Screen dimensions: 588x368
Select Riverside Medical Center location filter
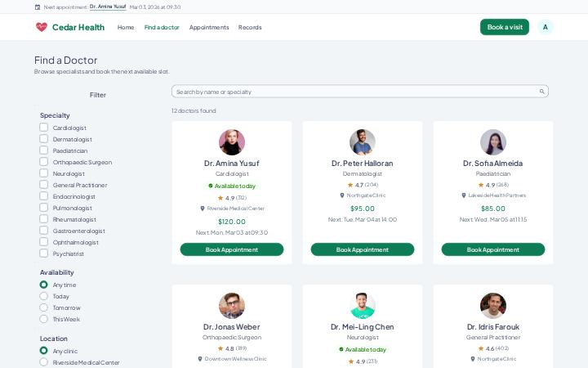click(x=44, y=362)
